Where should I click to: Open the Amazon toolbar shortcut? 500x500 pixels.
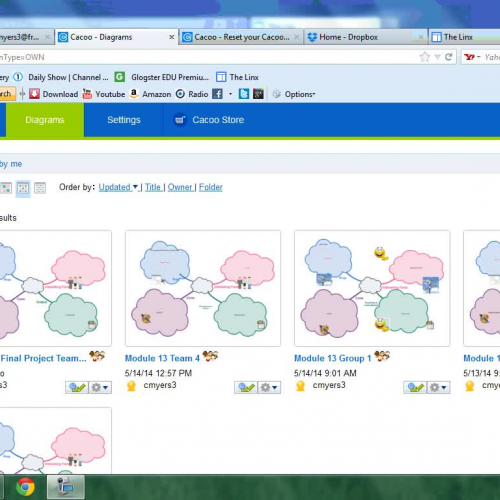point(150,94)
